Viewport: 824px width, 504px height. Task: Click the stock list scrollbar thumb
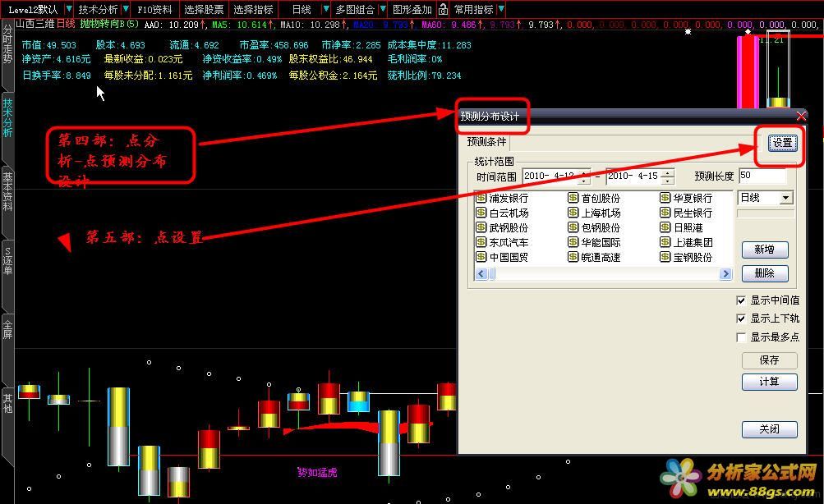pos(492,273)
